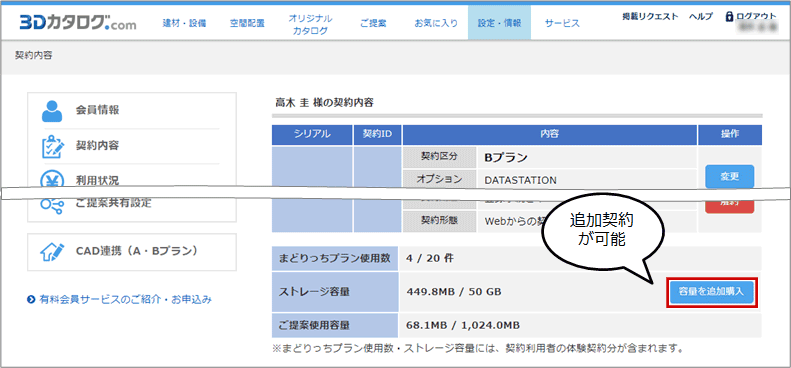Click the ログアウト text link
Image resolution: width=791 pixels, height=368 pixels.
click(756, 17)
